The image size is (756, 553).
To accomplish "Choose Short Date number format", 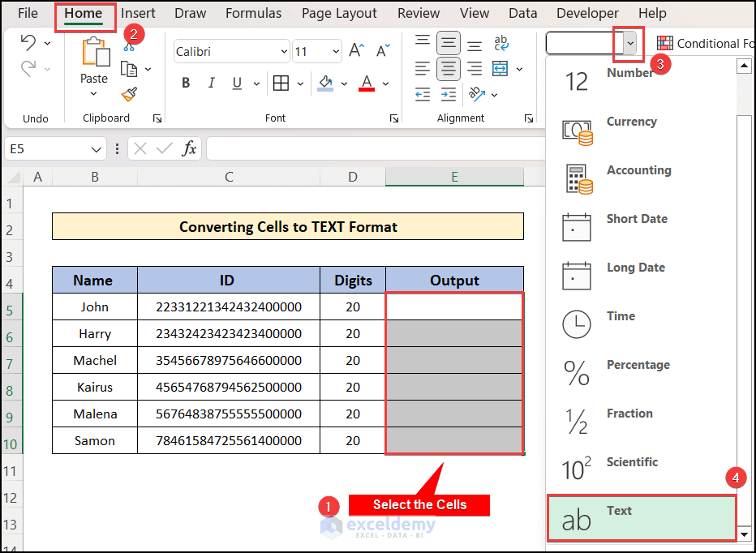I will 642,227.
